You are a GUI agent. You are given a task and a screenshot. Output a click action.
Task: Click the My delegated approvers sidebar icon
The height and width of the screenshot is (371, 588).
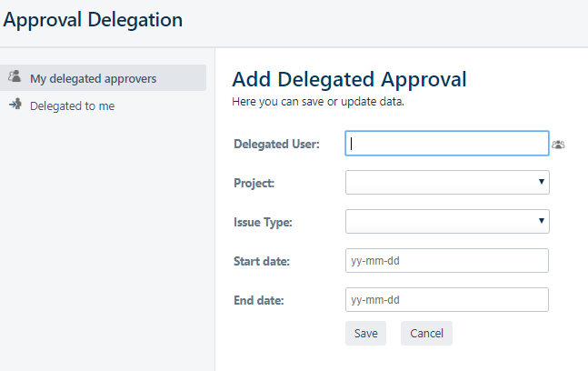15,77
